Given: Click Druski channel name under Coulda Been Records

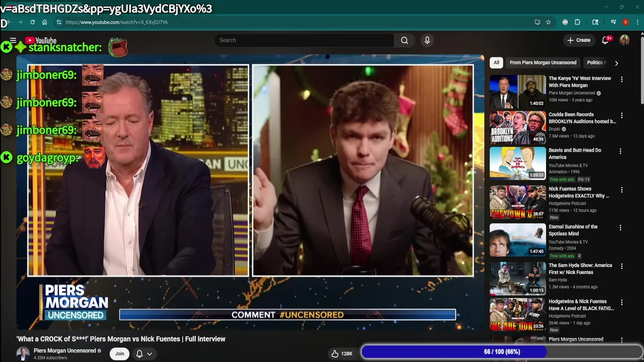Looking at the screenshot, I should point(554,129).
